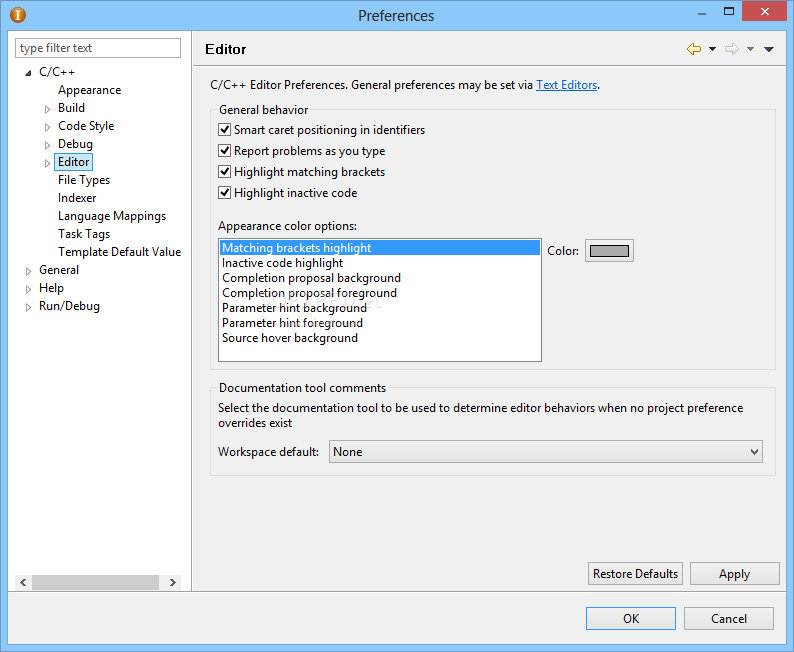The height and width of the screenshot is (652, 794).
Task: Expand the Help tree node
Action: click(28, 289)
